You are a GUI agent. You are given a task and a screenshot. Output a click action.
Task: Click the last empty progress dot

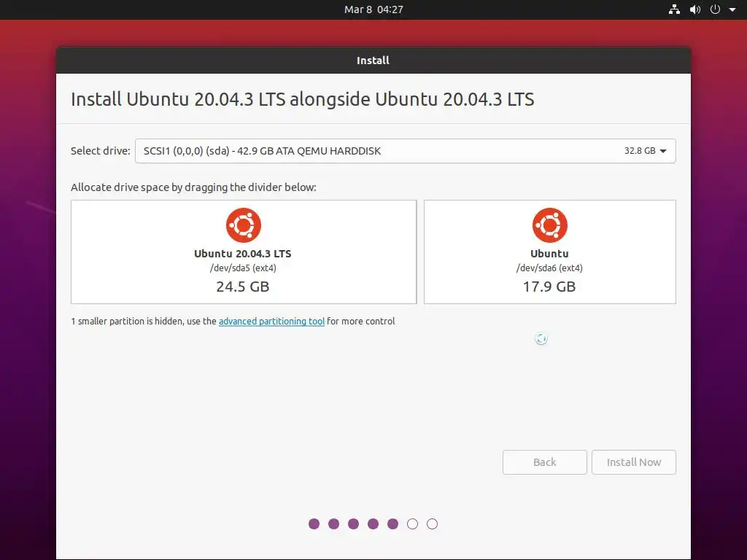[432, 524]
